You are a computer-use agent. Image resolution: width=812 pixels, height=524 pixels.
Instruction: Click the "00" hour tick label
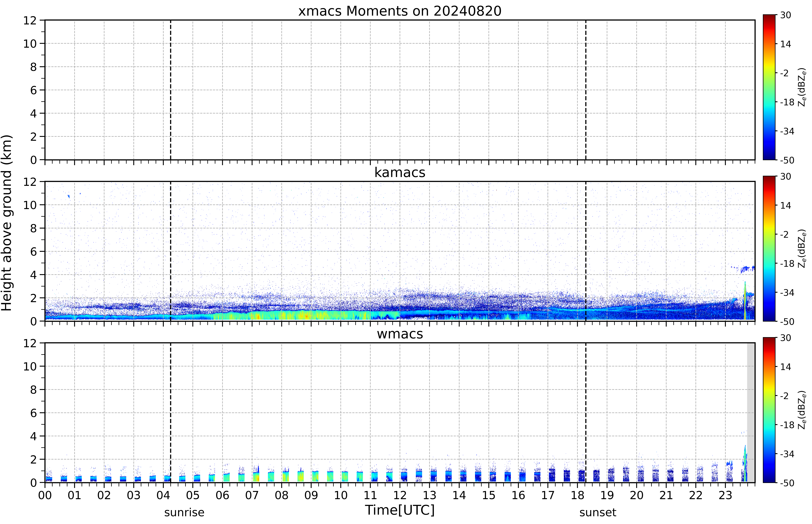coord(45,495)
